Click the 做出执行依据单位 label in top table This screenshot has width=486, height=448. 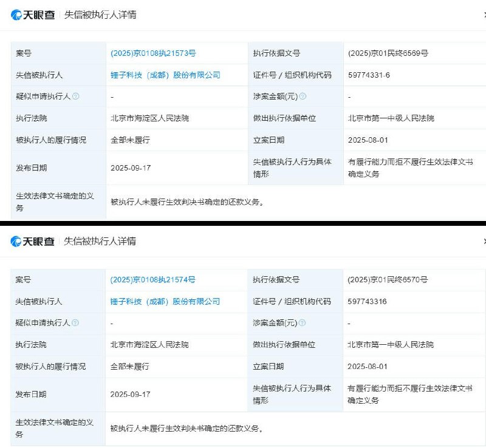(x=284, y=118)
